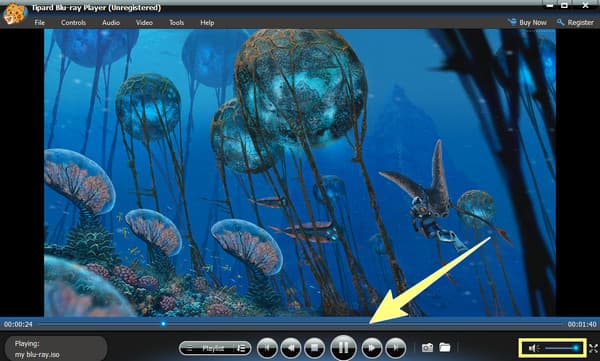
Task: Mute audio with the speaker icon
Action: pyautogui.click(x=533, y=348)
